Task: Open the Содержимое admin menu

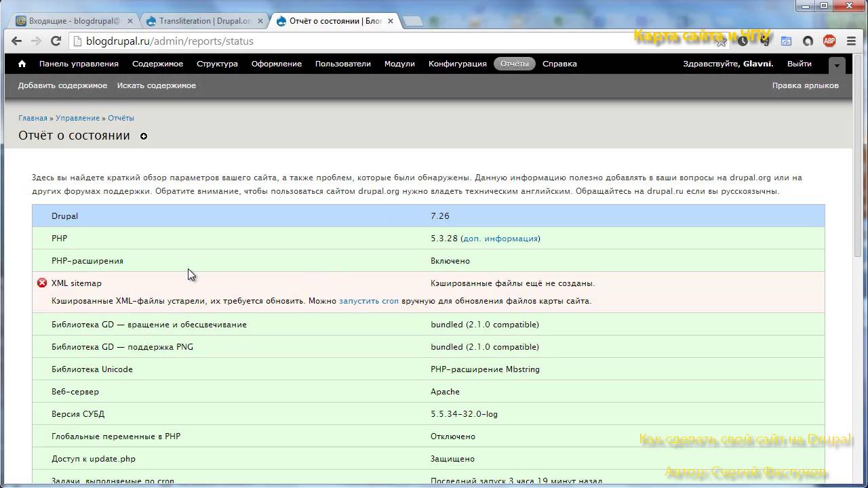Action: 157,64
